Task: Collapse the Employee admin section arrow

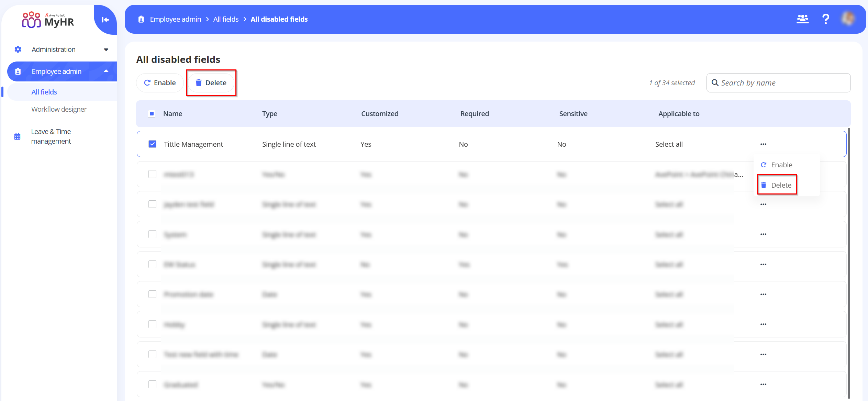Action: click(x=106, y=71)
